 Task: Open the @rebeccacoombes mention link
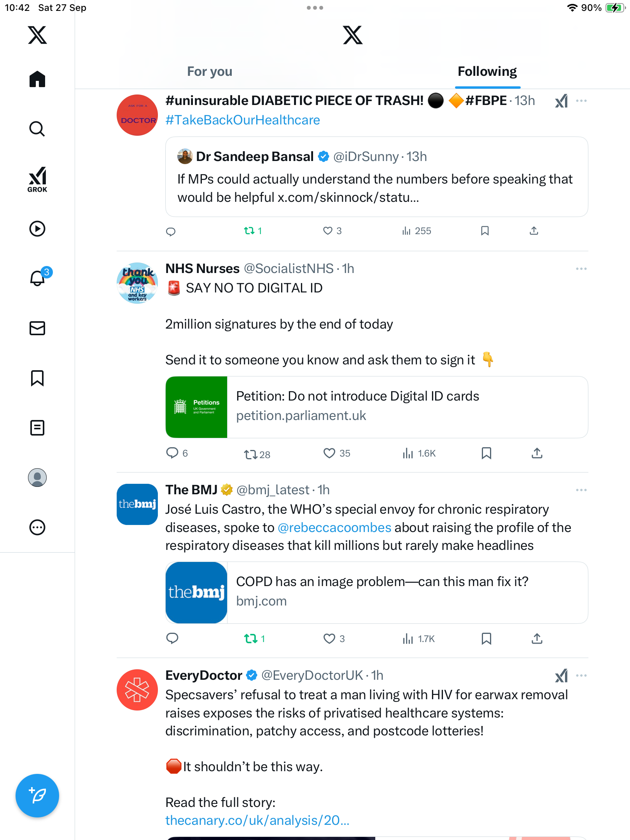click(334, 528)
